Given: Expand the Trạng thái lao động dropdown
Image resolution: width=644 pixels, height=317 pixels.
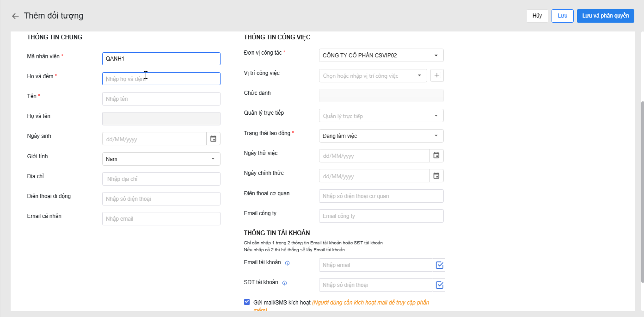Looking at the screenshot, I should (381, 136).
